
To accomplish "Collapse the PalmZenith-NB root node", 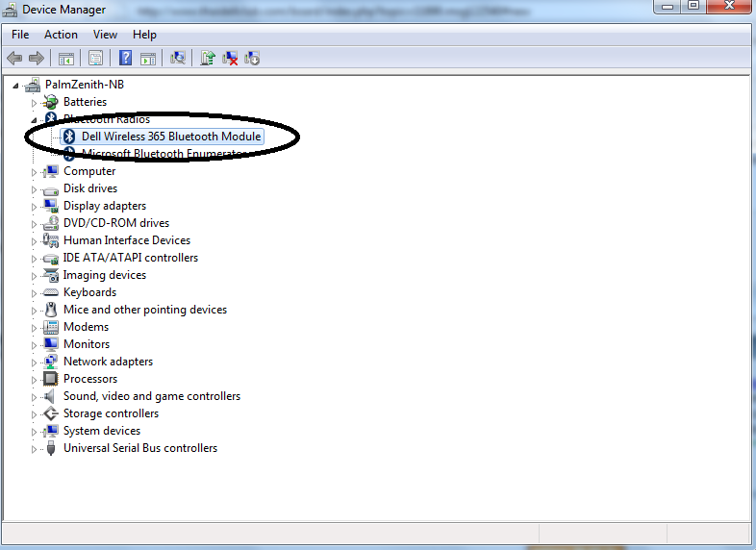I will point(15,86).
